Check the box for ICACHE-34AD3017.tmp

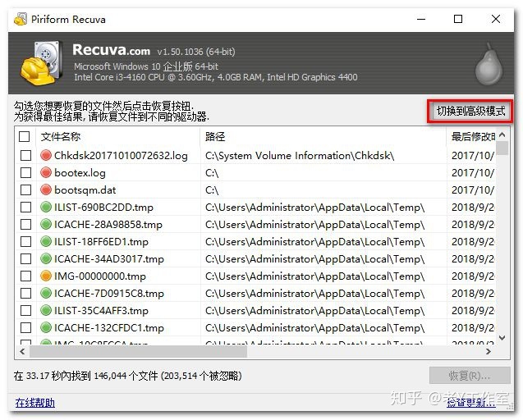click(x=25, y=258)
